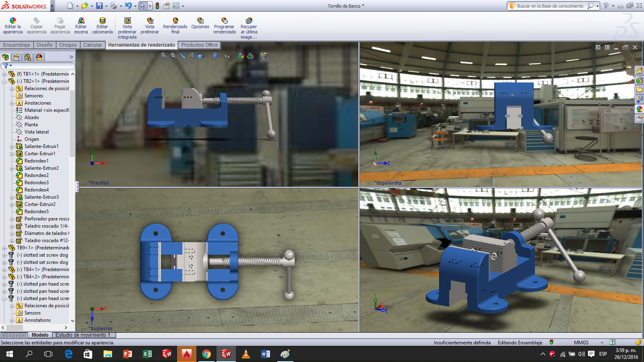644x362 pixels.
Task: Select the Taladro roscado 1/4 feature
Action: pos(43,226)
